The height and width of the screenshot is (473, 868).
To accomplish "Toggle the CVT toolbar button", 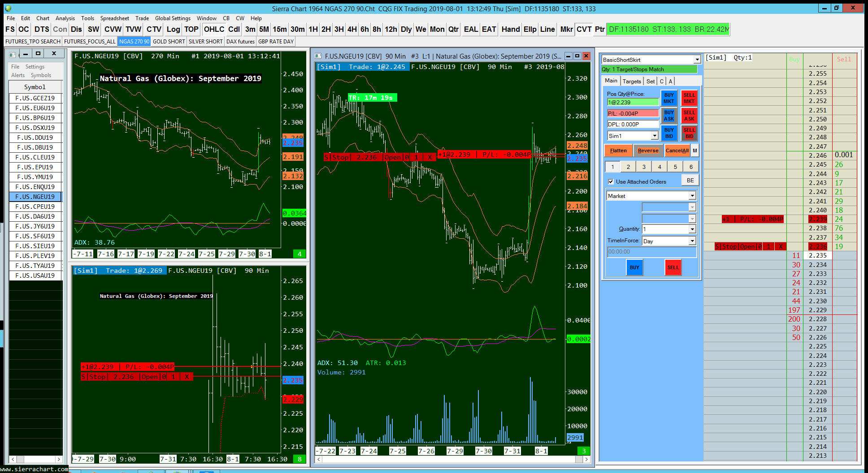I will [584, 29].
